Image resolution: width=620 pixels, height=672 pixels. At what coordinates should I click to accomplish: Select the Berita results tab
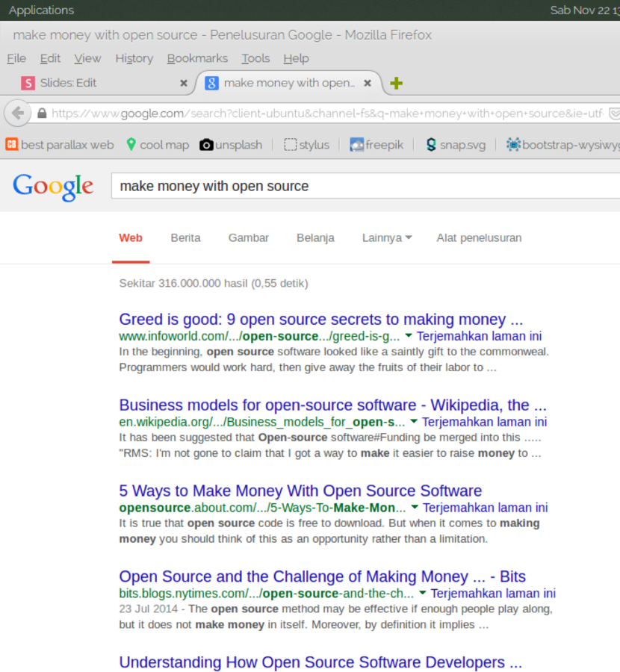185,238
